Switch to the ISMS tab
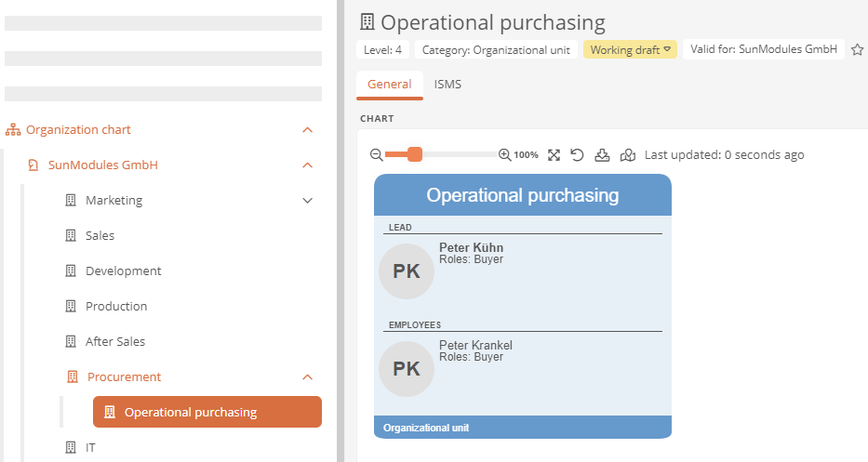Screen dimensions: 868x462 point(447,84)
